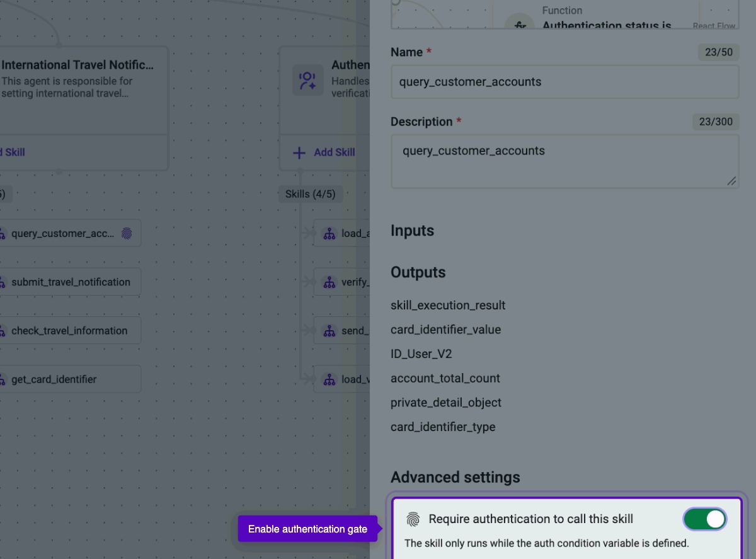
Task: Click the account_total_count output
Action: [445, 378]
